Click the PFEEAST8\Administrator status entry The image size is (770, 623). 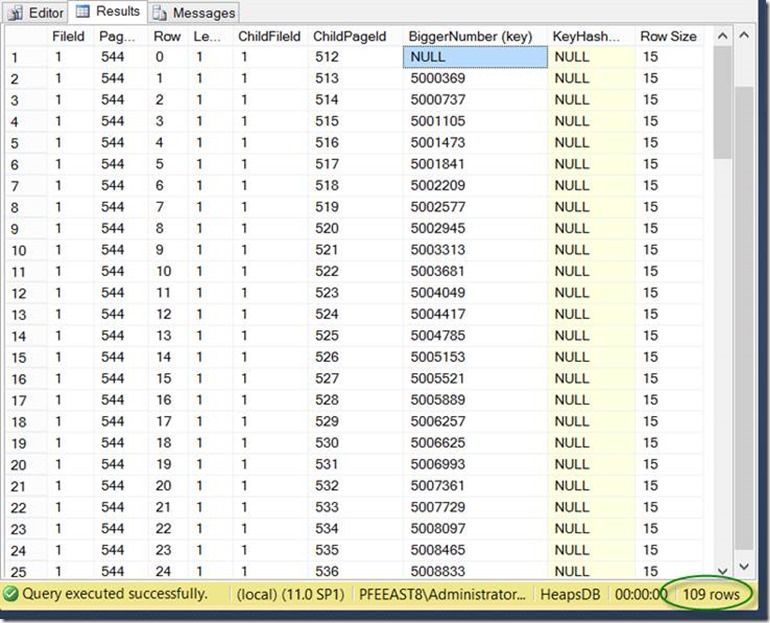[x=442, y=595]
